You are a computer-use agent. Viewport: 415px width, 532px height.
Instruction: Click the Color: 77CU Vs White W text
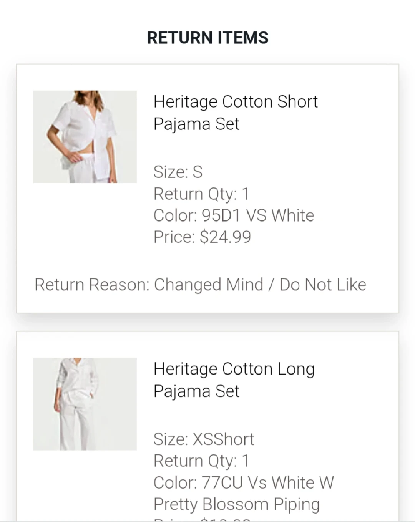click(x=244, y=482)
